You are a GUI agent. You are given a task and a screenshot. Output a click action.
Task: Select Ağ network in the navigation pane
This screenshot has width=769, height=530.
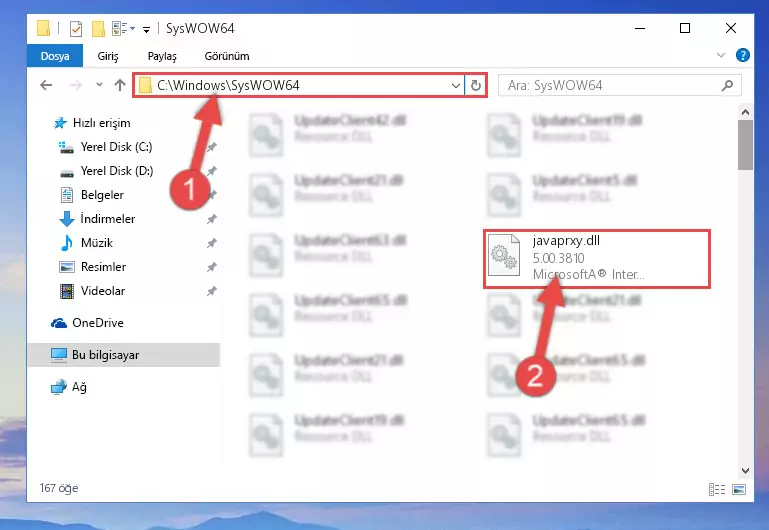(x=79, y=387)
